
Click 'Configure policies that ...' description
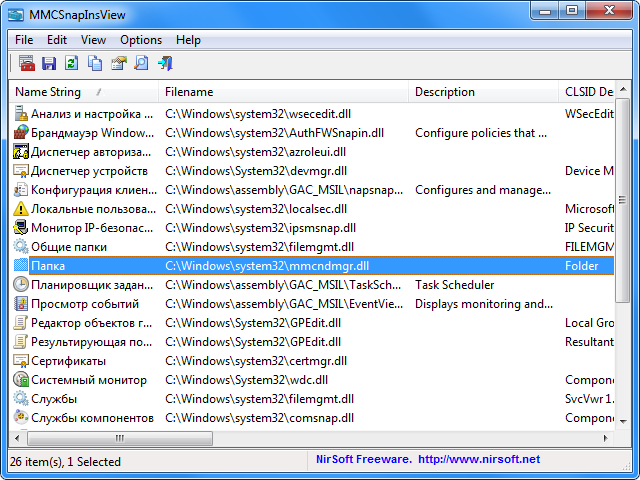(x=481, y=133)
